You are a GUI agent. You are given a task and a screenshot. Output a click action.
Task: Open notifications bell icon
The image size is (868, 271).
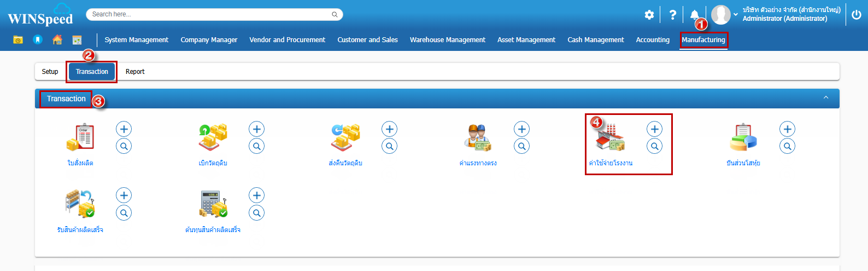tap(694, 15)
